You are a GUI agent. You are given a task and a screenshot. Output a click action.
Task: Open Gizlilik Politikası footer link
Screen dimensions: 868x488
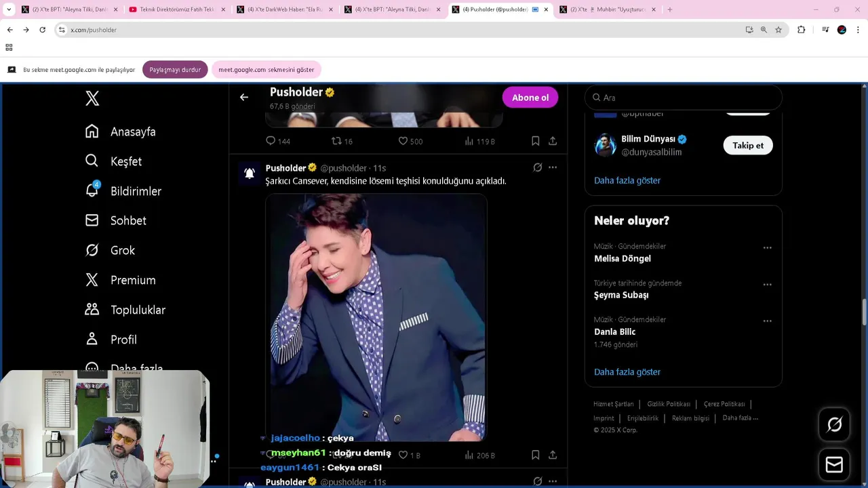click(669, 404)
